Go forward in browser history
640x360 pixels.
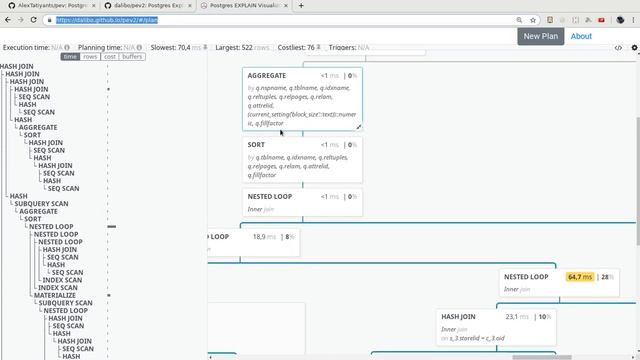point(21,20)
